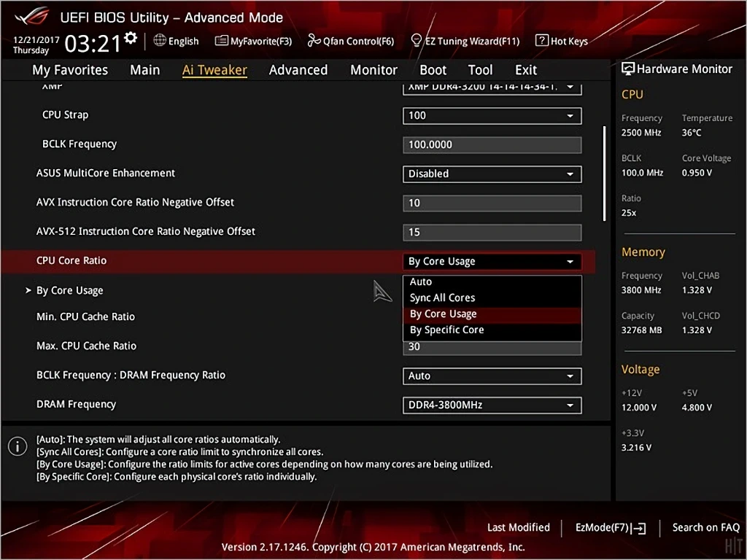Open MyFavorite(F3) list

coord(253,41)
